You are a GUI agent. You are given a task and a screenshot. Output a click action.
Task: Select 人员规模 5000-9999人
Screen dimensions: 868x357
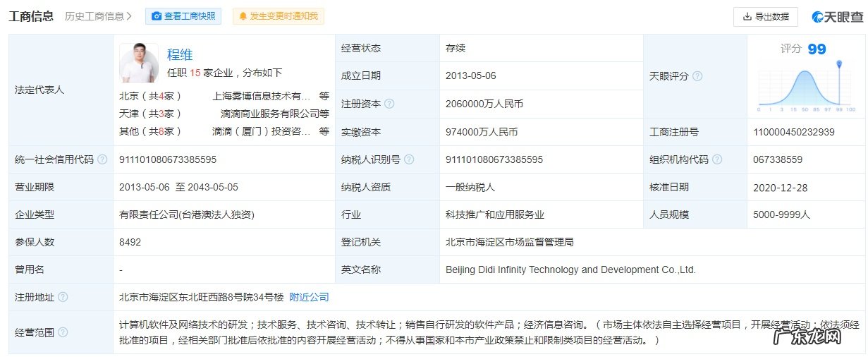tap(782, 214)
